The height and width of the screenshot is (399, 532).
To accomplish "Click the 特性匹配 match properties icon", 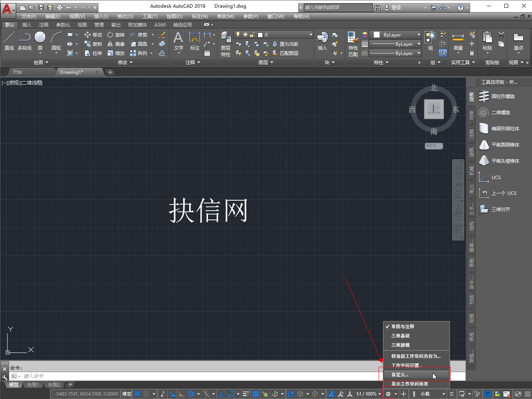I will point(353,44).
